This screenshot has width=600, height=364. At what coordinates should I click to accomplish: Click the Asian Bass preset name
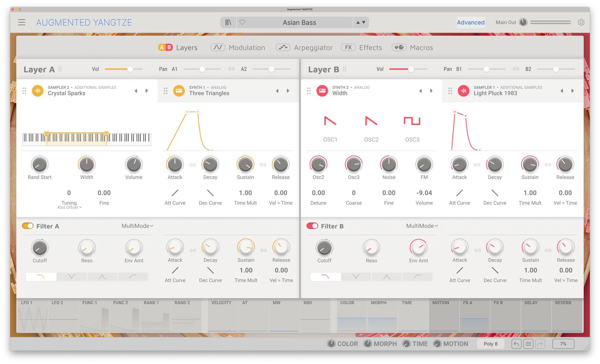pos(299,23)
